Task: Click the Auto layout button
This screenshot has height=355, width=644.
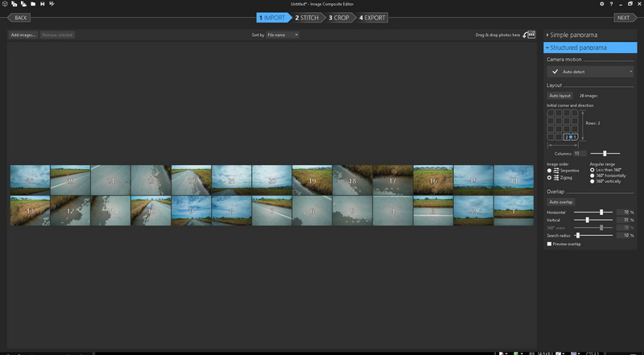Action: click(x=559, y=96)
